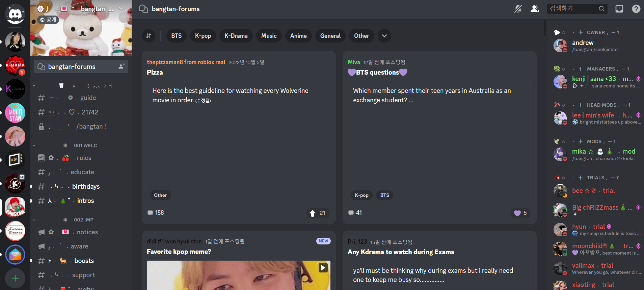Toggle upvote on Pizza post
The image size is (644, 290).
(x=317, y=213)
